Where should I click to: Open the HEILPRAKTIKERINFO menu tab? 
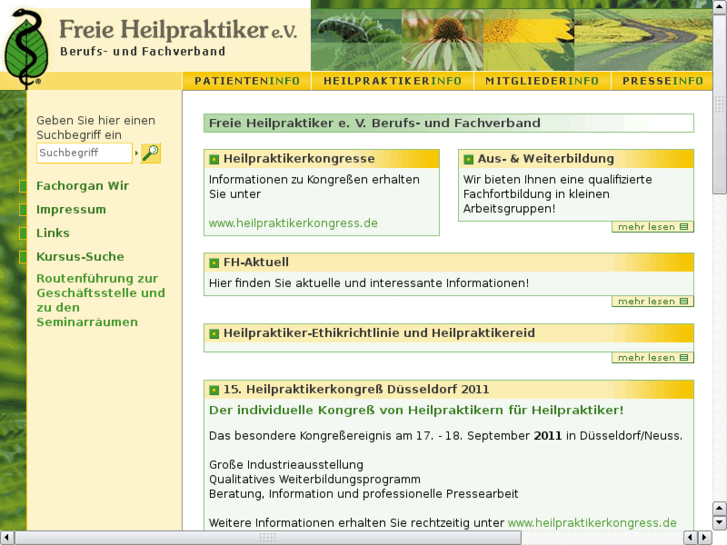click(x=392, y=81)
